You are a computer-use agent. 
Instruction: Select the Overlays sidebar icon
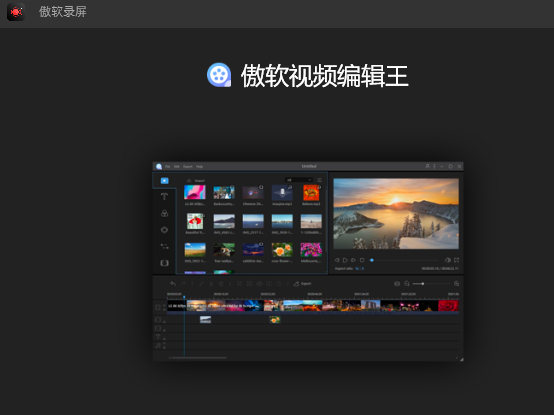point(164,230)
